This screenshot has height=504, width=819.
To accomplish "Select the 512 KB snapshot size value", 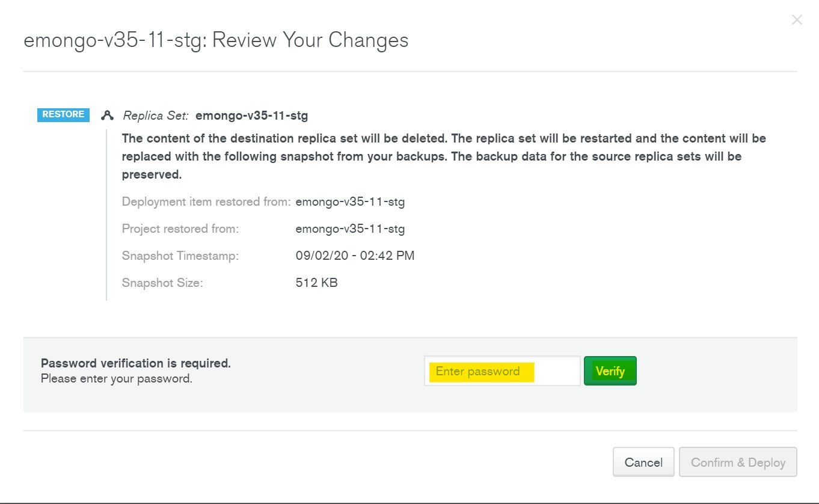I will click(316, 283).
